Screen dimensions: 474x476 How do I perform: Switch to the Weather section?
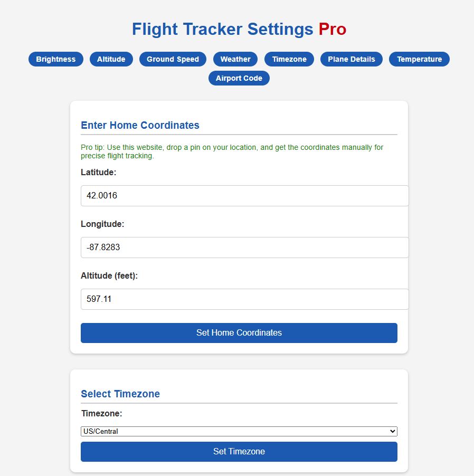click(x=235, y=59)
